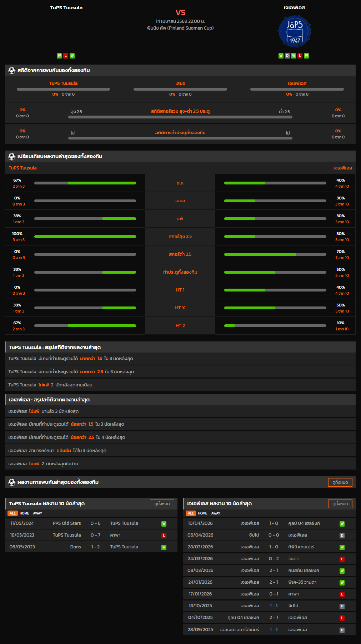The width and height of the screenshot is (361, 644).
Task: Click the gray D badge under the JäPS logo
Action: pos(287,56)
